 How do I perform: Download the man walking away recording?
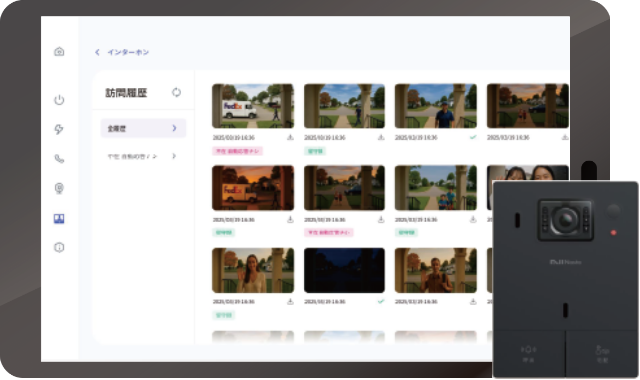(381, 138)
